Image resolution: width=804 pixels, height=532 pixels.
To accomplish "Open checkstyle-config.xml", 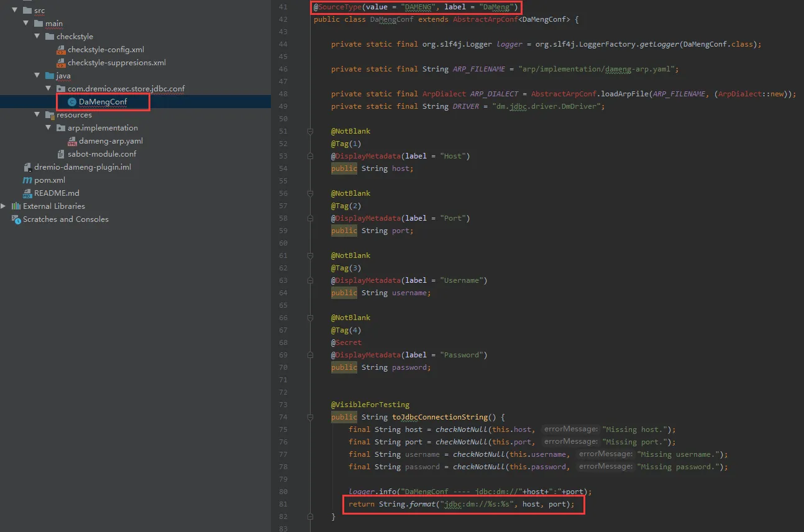I will [106, 49].
